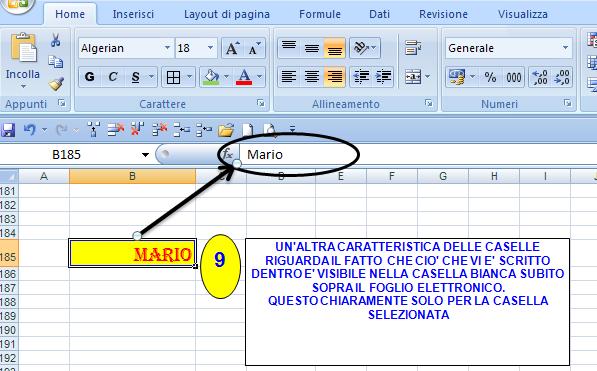
Task: Open font size 18 dropdown
Action: point(210,48)
